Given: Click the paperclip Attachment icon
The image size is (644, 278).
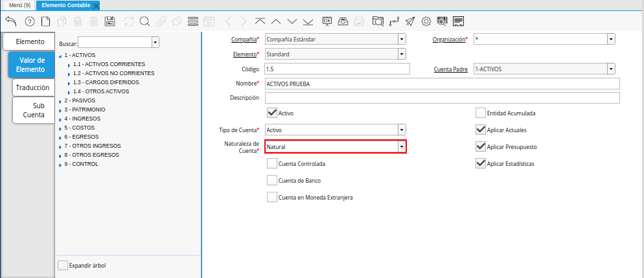Looking at the screenshot, I should tap(161, 21).
